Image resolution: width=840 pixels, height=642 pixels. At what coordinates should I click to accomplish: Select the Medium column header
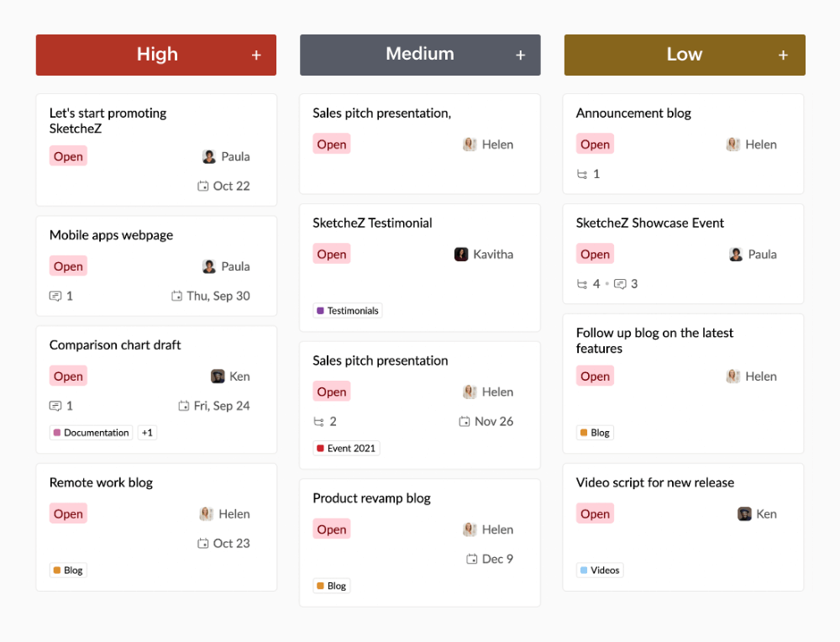pyautogui.click(x=420, y=54)
